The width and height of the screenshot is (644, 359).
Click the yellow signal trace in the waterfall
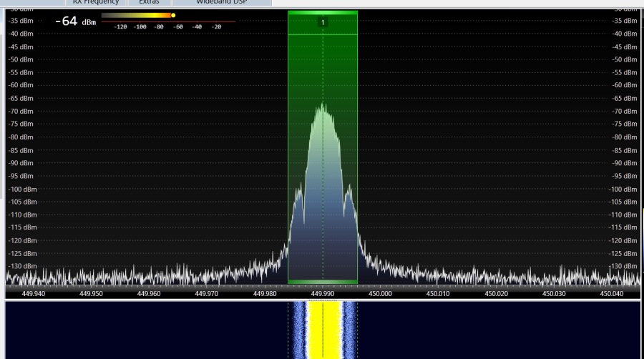(323, 330)
